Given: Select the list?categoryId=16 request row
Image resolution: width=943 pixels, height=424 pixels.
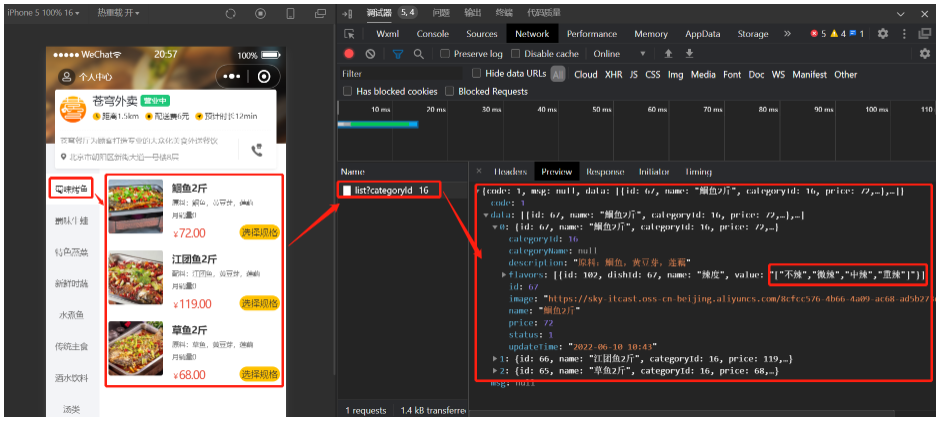Looking at the screenshot, I should click(x=402, y=190).
